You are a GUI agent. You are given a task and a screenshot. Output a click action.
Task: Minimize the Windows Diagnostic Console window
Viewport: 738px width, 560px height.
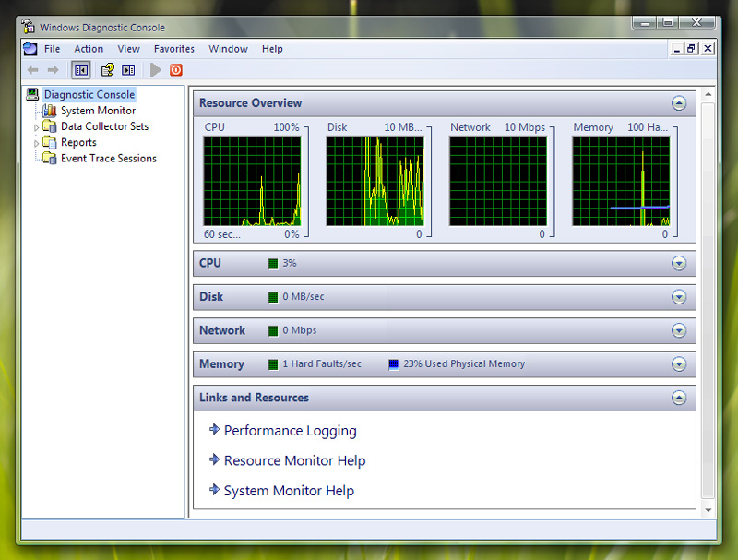click(x=645, y=22)
